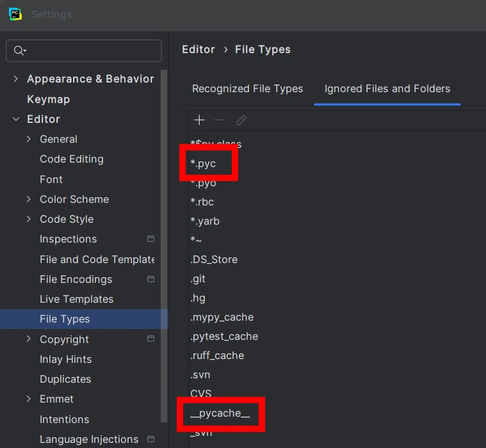Click the project-level icon beside File Encodings

point(151,279)
